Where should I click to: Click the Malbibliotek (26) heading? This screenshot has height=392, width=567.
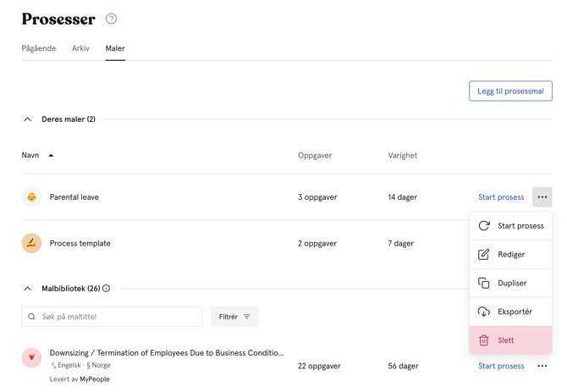[x=71, y=289]
